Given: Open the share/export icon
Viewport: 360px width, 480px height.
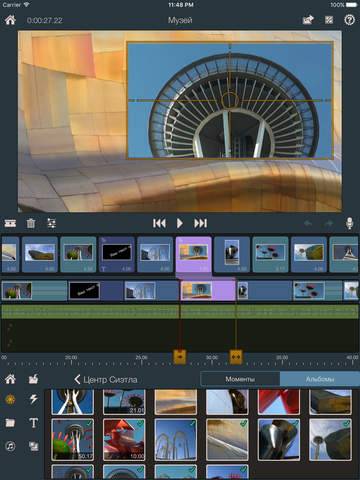Looking at the screenshot, I should (308, 20).
